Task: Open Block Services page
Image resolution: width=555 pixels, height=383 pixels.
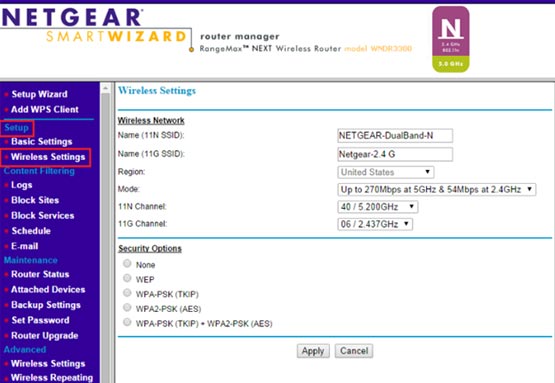Action: tap(42, 215)
